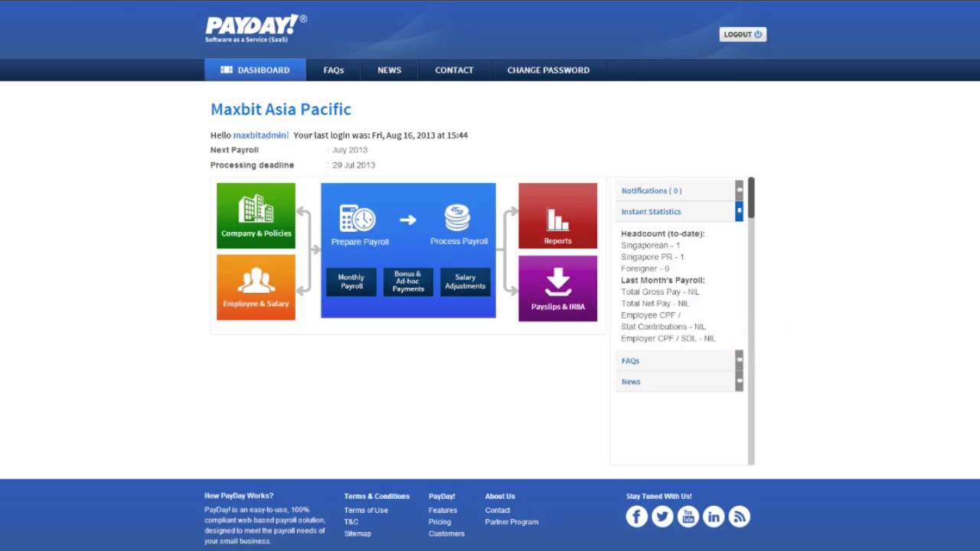Click 'Singapore PR - 1' statistic
The height and width of the screenshot is (551, 980).
click(x=652, y=257)
